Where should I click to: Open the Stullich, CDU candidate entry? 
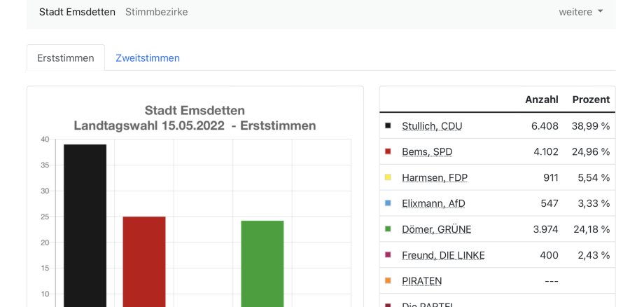point(432,126)
